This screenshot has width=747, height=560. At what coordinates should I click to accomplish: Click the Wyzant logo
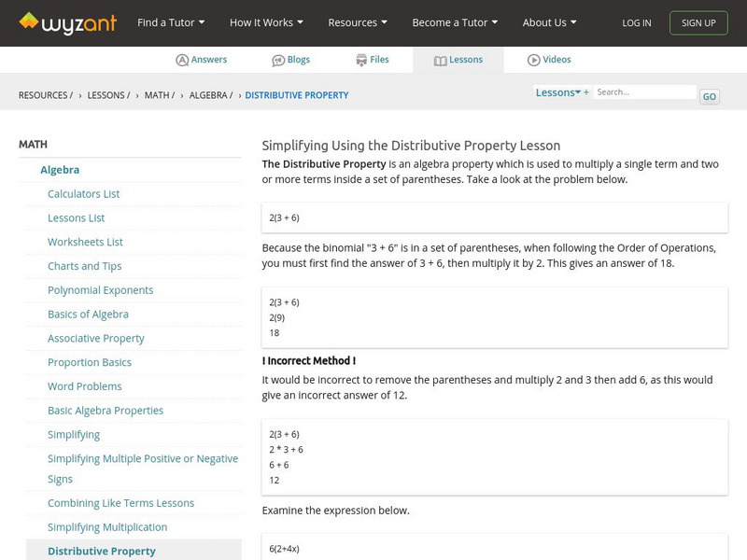(x=67, y=22)
